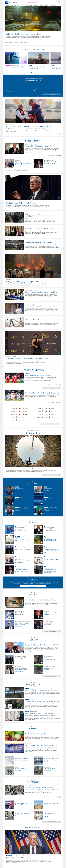Open headline Patagonien kämpft gegen heftige Waldbrände
66x868 pixels.
(x=25, y=281)
